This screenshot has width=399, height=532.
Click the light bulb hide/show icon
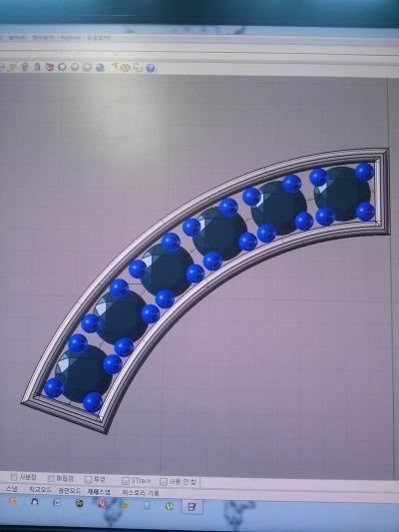click(x=25, y=67)
